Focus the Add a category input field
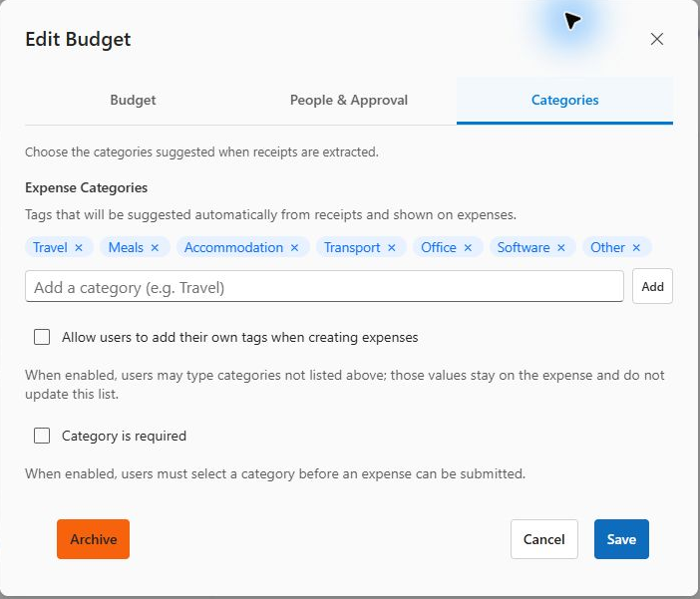The height and width of the screenshot is (599, 700). point(324,287)
